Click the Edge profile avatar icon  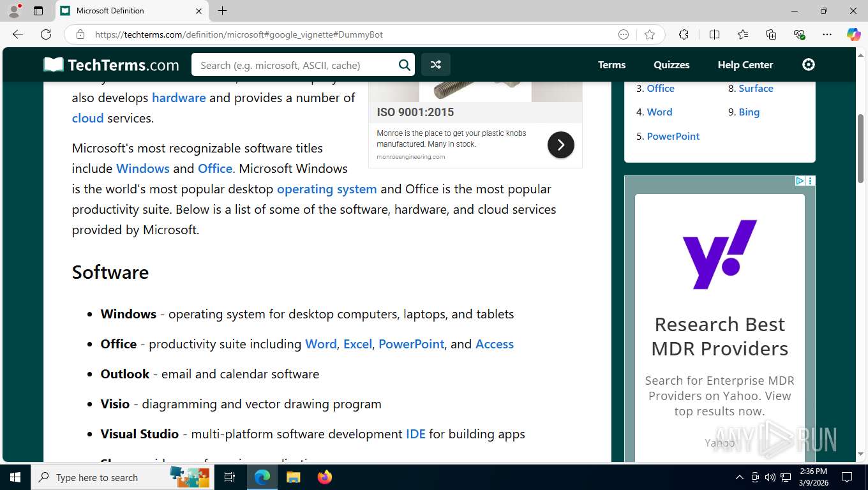tap(14, 11)
